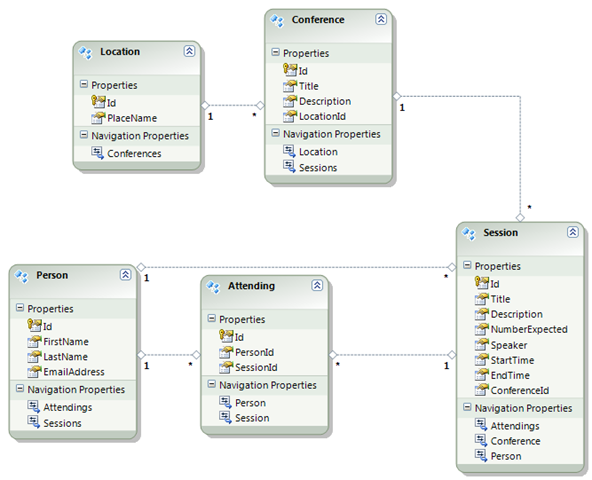The image size is (592, 480).
Task: Collapse the Properties section in the Session entity
Action: [467, 265]
